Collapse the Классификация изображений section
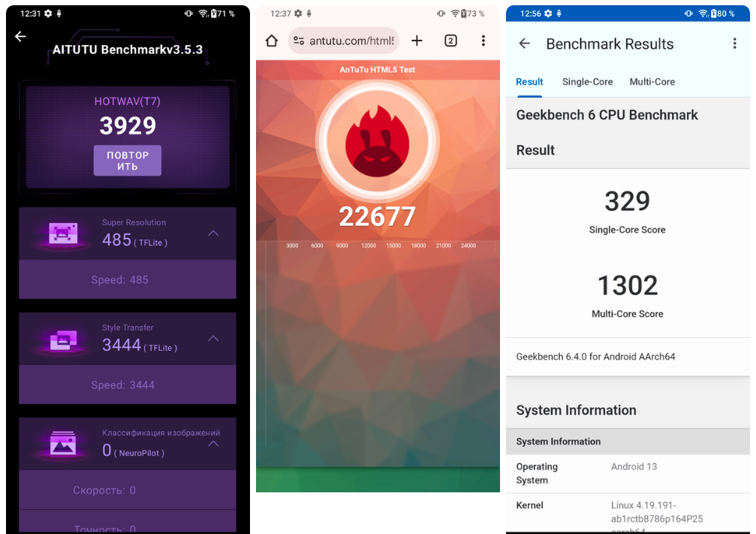756x534 pixels. (213, 444)
